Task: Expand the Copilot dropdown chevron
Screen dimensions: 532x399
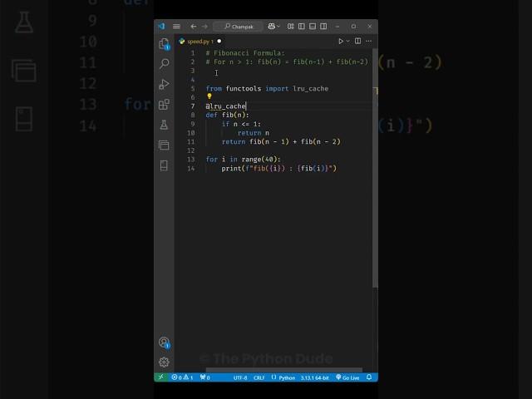Action: (278, 26)
